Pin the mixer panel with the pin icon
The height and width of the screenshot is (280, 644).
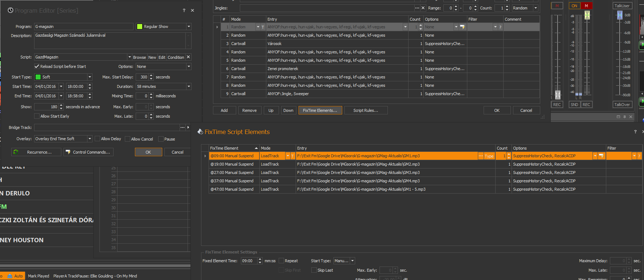624,117
